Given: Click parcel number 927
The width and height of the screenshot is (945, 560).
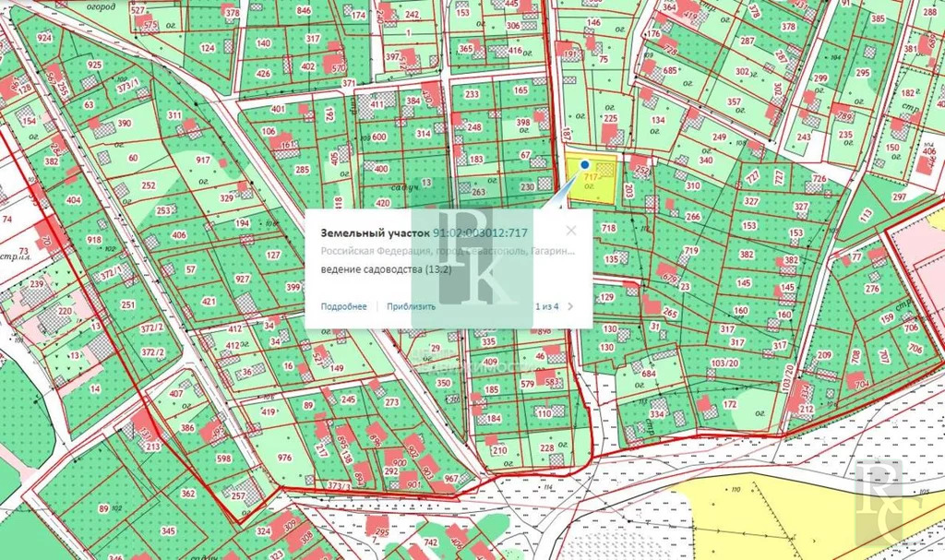Looking at the screenshot, I should 242,279.
